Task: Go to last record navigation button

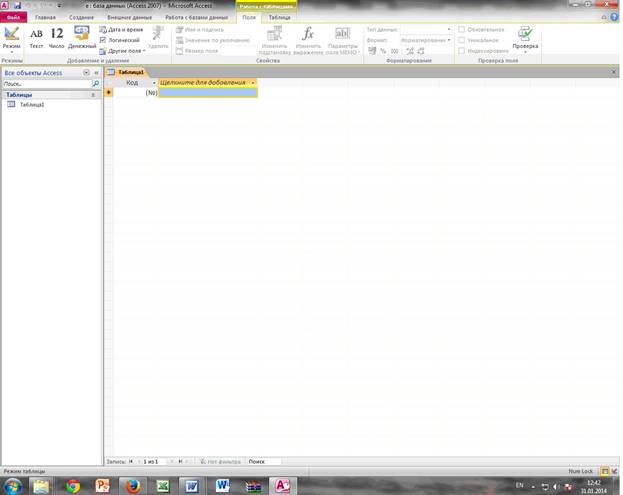Action: pos(180,462)
